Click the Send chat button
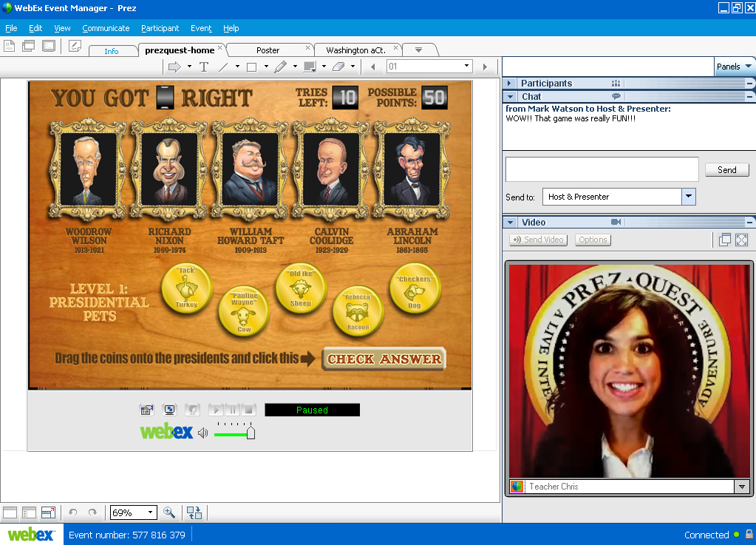 [x=726, y=170]
